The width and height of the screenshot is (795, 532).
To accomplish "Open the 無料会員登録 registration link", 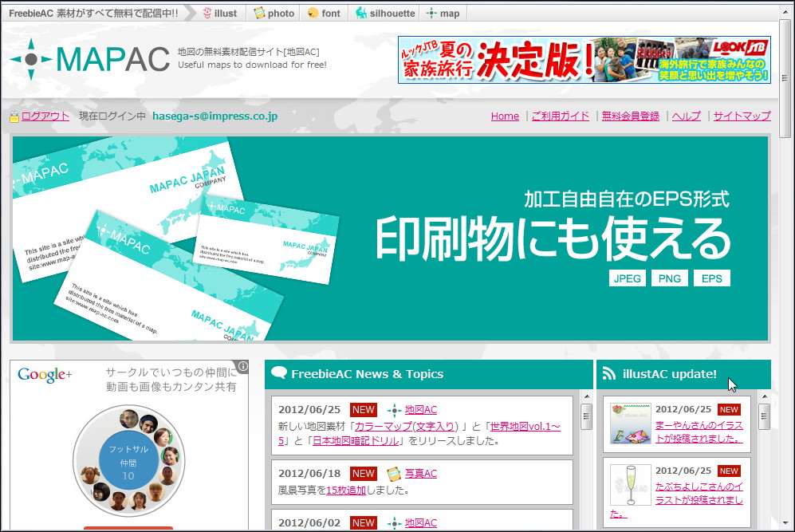I will (630, 116).
